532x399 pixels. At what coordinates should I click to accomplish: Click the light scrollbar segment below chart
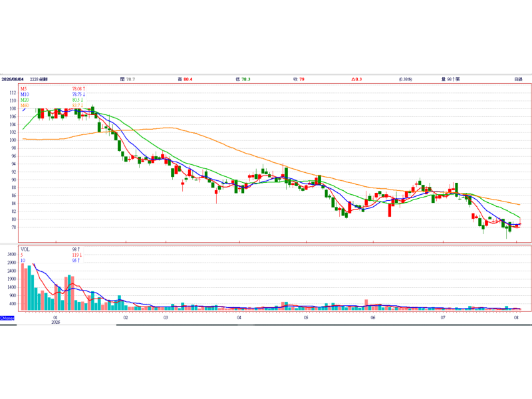(x=66, y=325)
